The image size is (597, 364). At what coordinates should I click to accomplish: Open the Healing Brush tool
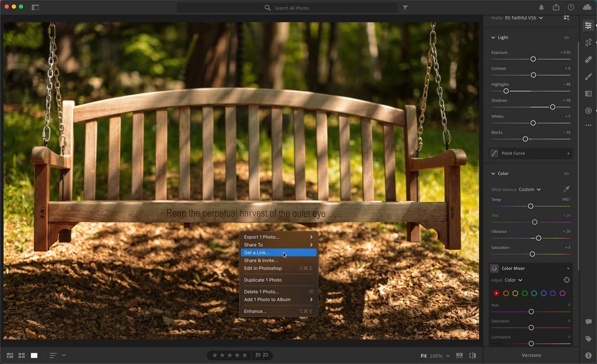tap(588, 59)
